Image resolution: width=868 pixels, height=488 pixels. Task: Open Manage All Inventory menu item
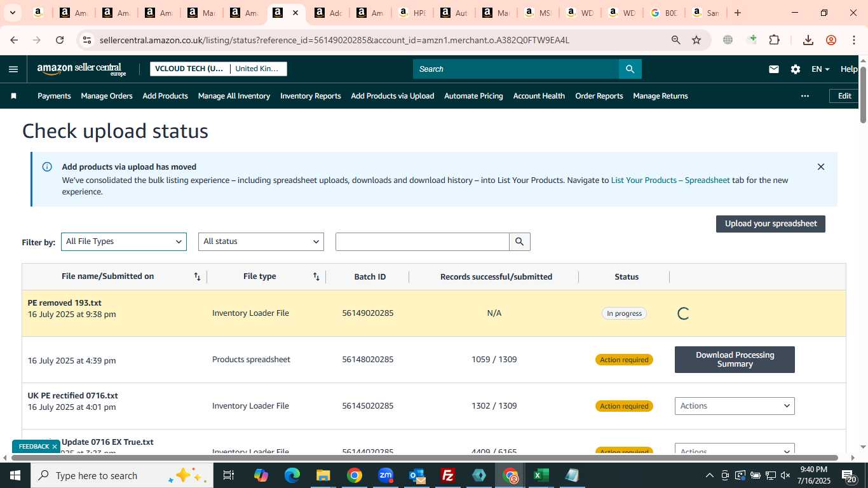[x=234, y=96]
